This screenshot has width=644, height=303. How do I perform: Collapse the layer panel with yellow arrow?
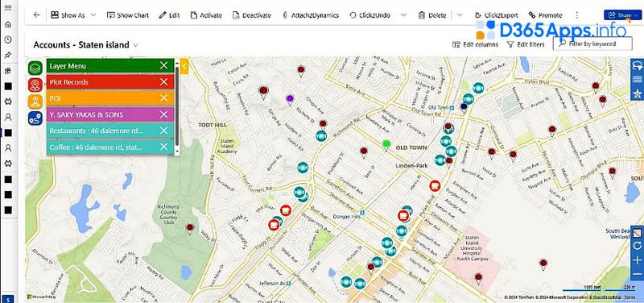(x=184, y=66)
